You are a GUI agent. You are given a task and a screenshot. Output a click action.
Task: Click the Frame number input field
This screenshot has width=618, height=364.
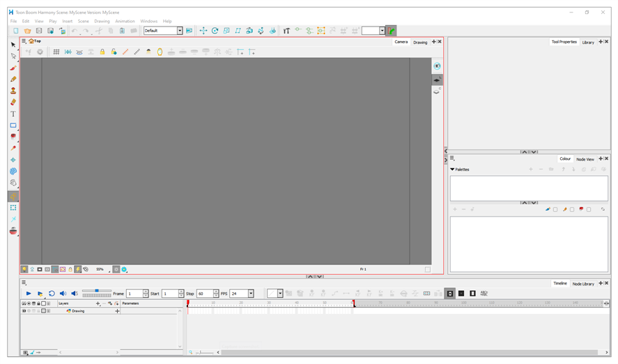[134, 294]
